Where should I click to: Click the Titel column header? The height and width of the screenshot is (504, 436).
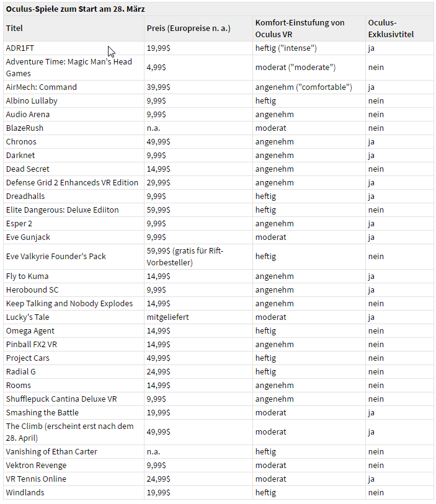(14, 29)
